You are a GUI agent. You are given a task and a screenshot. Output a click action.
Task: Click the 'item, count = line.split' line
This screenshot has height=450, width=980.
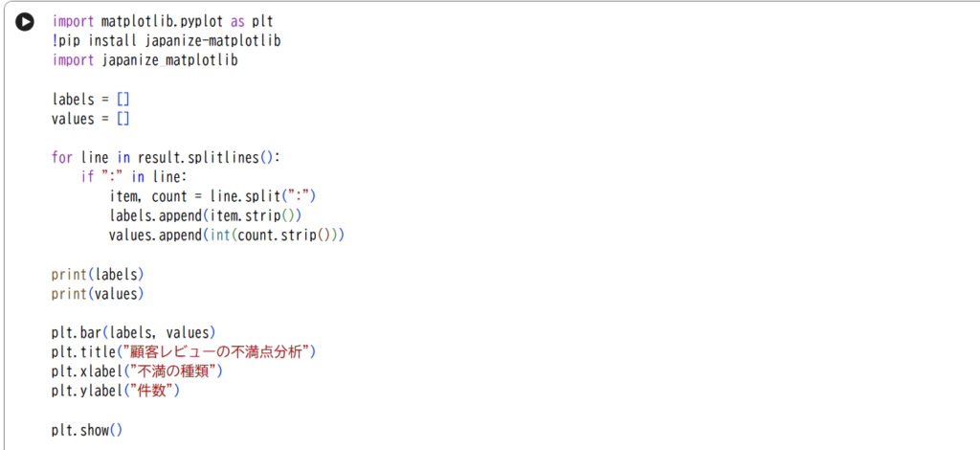212,197
